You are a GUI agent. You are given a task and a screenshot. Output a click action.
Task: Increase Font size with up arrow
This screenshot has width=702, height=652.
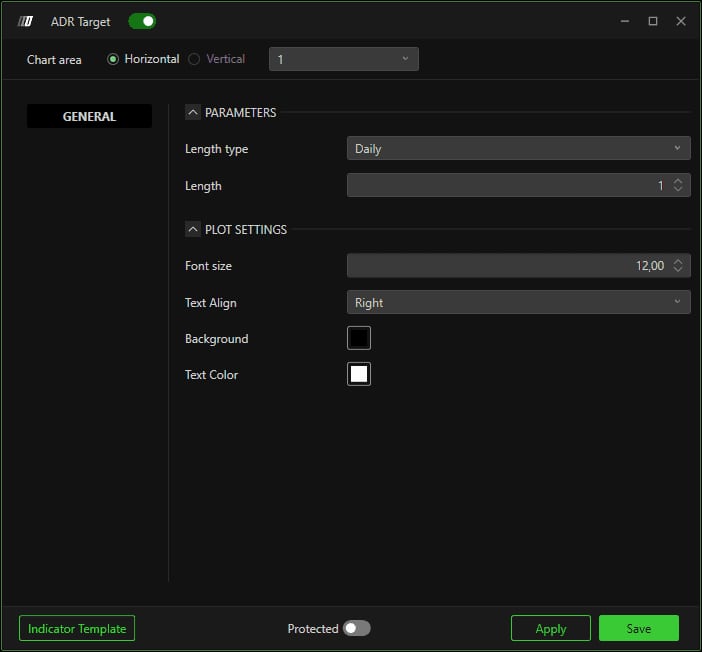click(x=678, y=261)
